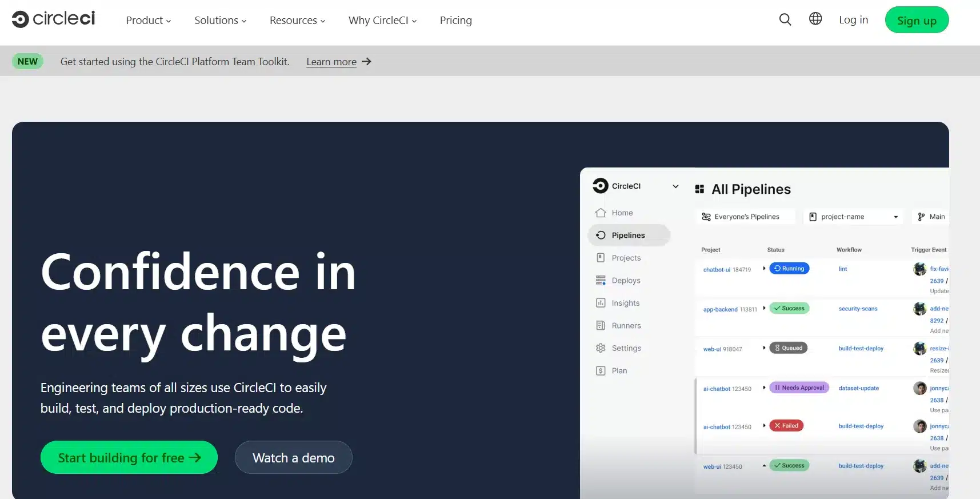This screenshot has width=980, height=499.
Task: Expand the chatbot-ui 184719 row arrow
Action: pyautogui.click(x=764, y=268)
